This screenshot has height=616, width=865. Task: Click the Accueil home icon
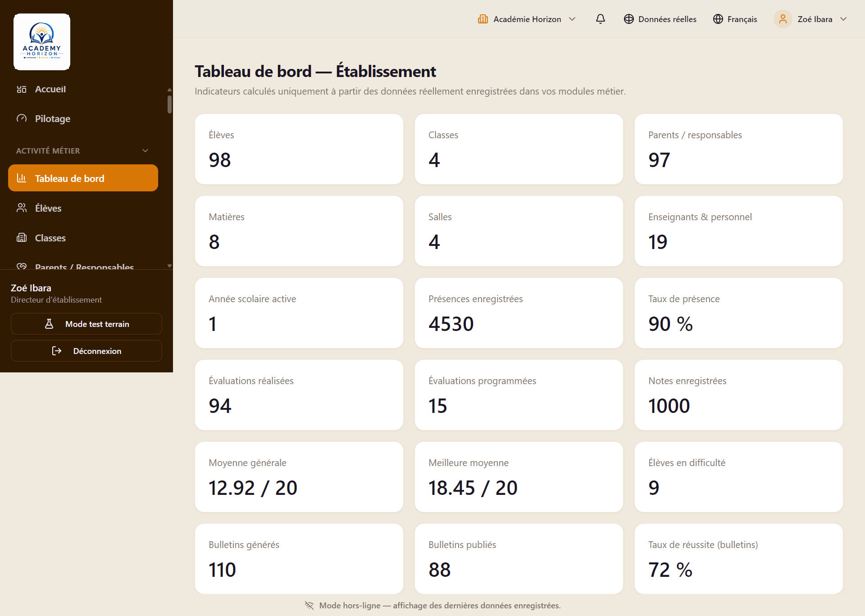click(22, 89)
